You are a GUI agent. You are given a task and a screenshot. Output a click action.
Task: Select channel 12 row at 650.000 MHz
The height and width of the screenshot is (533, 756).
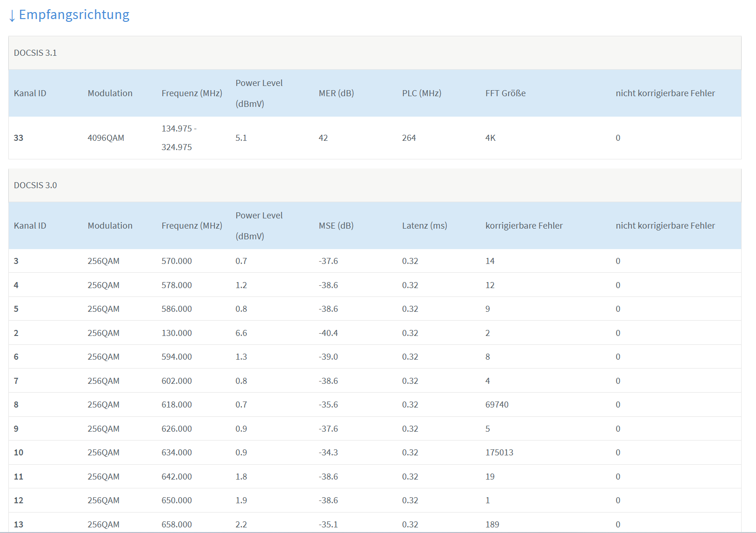click(375, 500)
